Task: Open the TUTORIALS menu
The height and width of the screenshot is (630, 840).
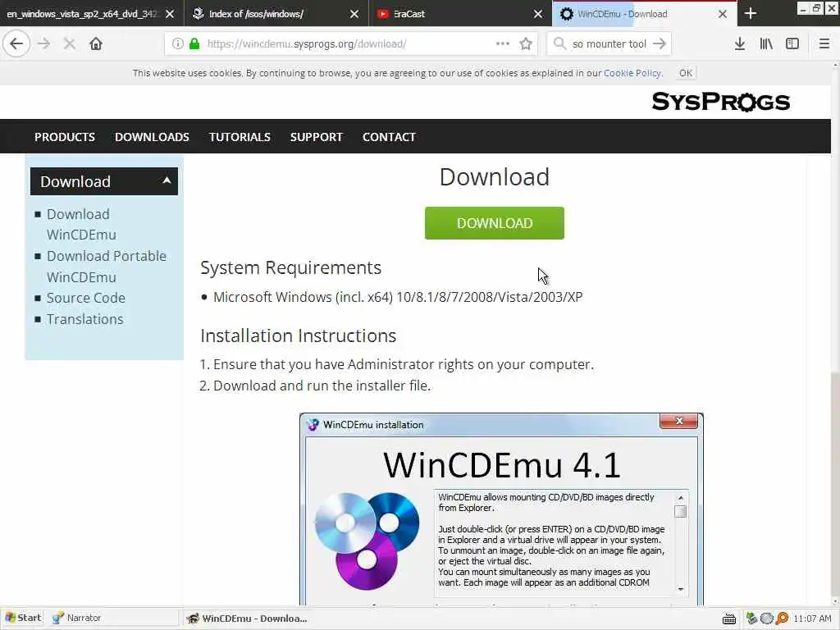Action: pyautogui.click(x=240, y=137)
